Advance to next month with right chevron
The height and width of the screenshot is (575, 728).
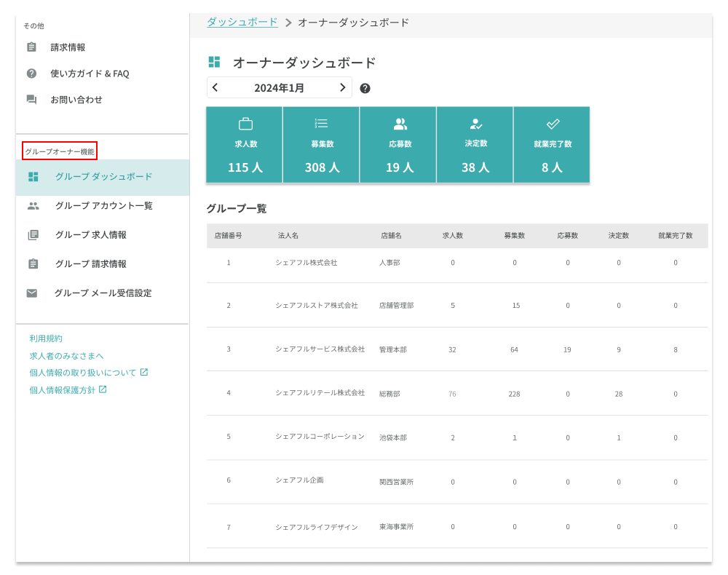(x=342, y=87)
